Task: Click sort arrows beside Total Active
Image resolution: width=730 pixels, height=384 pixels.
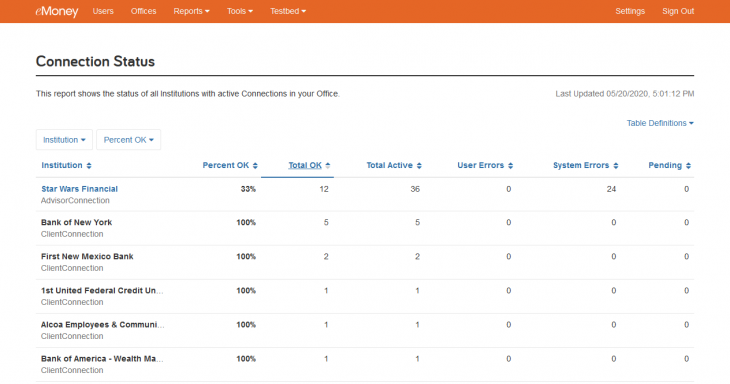Action: (x=419, y=166)
